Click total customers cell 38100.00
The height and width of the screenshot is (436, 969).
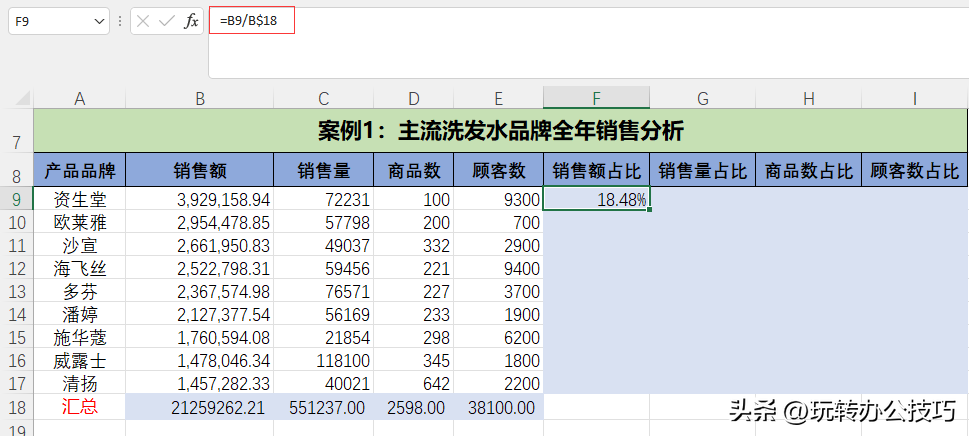tap(499, 408)
